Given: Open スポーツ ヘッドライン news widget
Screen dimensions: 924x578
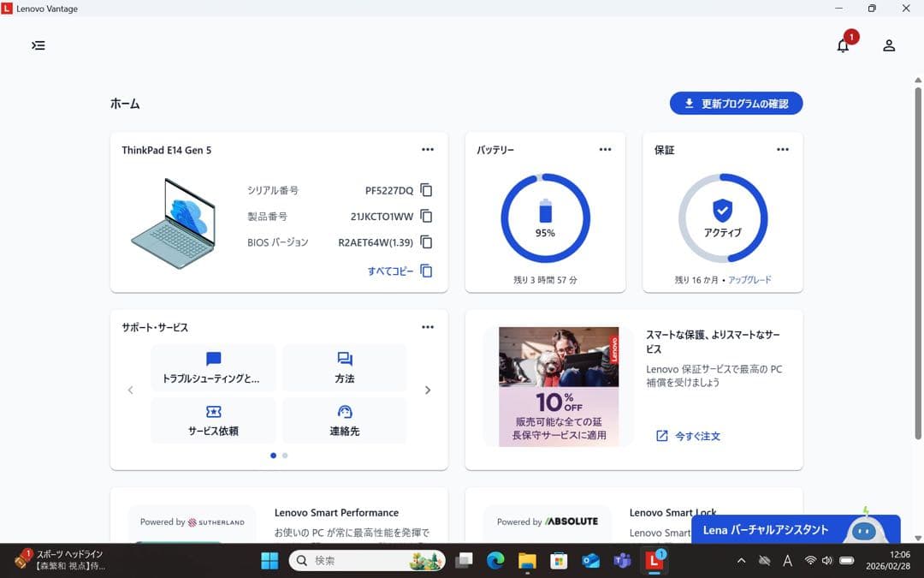Looking at the screenshot, I should 59,560.
